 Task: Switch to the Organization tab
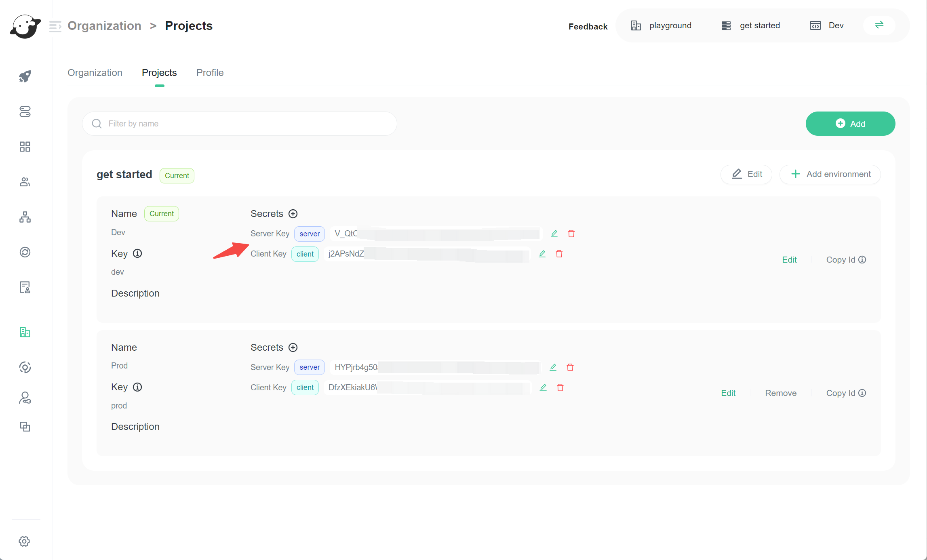(x=95, y=73)
